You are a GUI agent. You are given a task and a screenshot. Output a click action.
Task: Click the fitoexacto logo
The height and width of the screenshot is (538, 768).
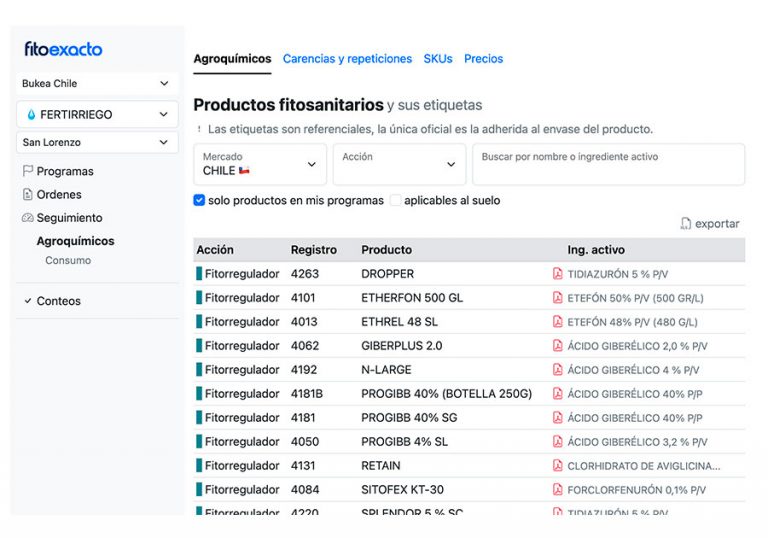(x=63, y=49)
